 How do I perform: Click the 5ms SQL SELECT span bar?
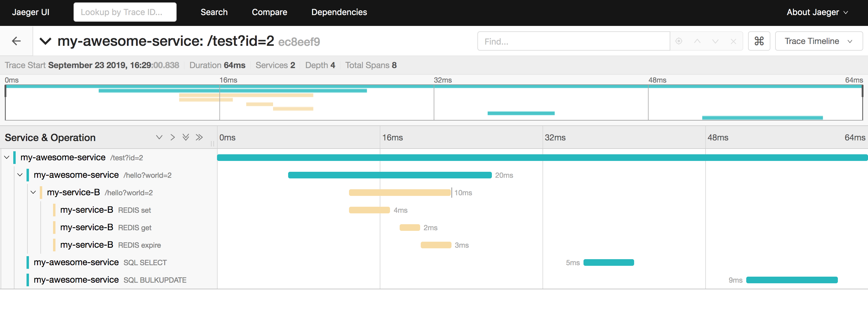coord(609,262)
